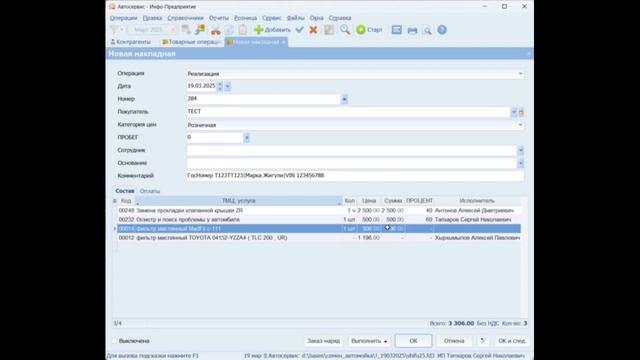
Task: Click the blue help question icon
Action: [x=442, y=30]
